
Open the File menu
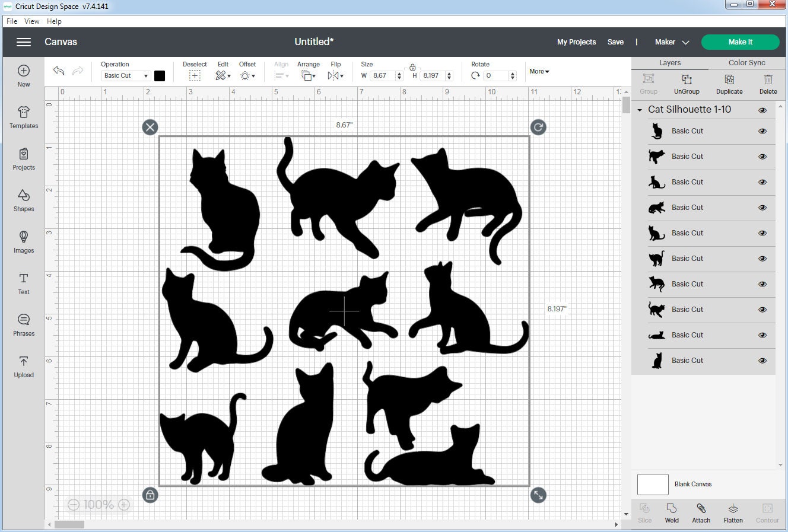pyautogui.click(x=11, y=21)
